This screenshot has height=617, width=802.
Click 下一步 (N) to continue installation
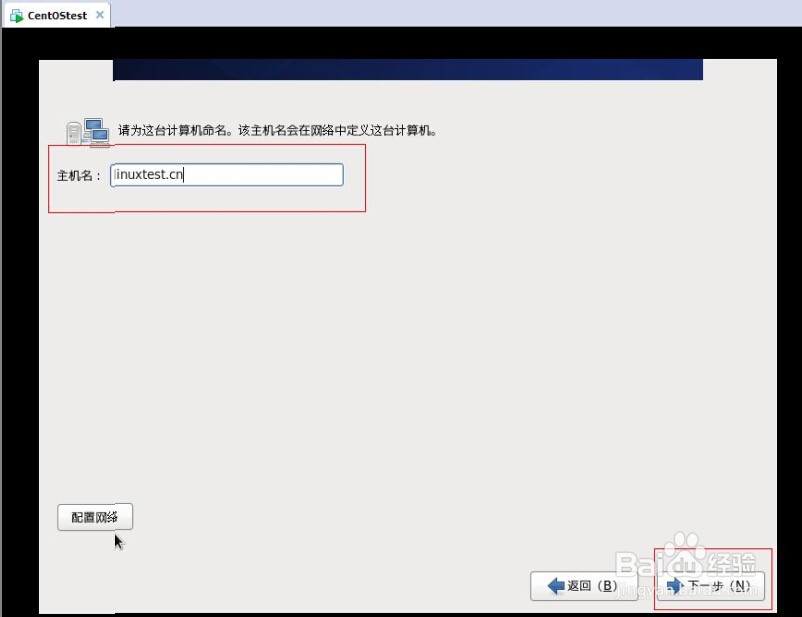coord(710,586)
